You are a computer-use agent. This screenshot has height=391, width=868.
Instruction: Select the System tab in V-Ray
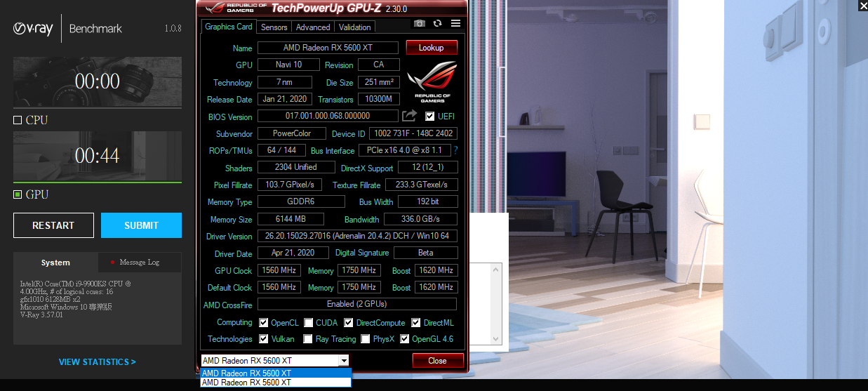click(x=55, y=263)
